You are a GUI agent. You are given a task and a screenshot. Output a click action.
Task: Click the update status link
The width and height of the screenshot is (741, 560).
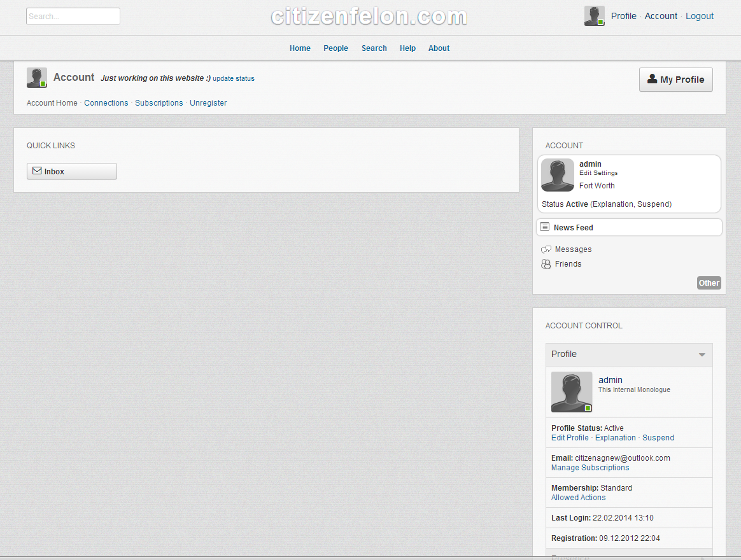point(234,78)
